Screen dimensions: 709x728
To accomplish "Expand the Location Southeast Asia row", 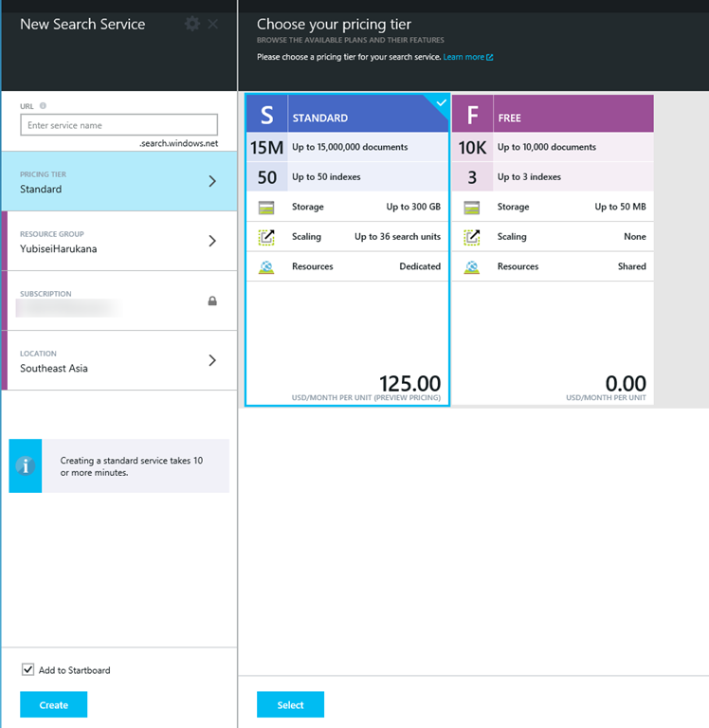I will (x=118, y=361).
